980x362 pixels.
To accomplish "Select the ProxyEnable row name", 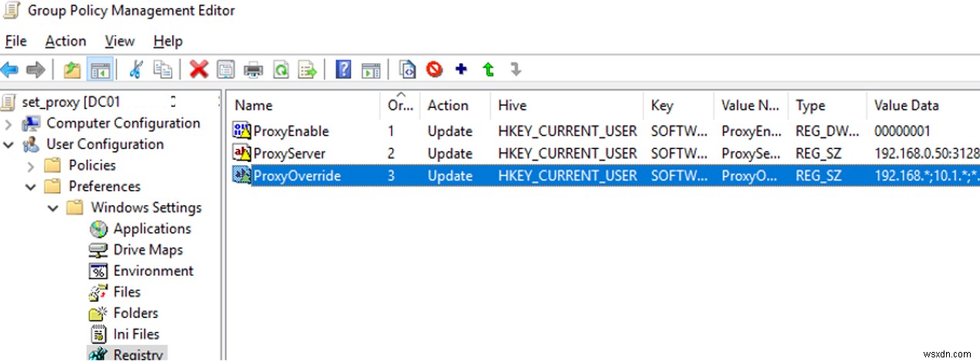I will coord(290,131).
